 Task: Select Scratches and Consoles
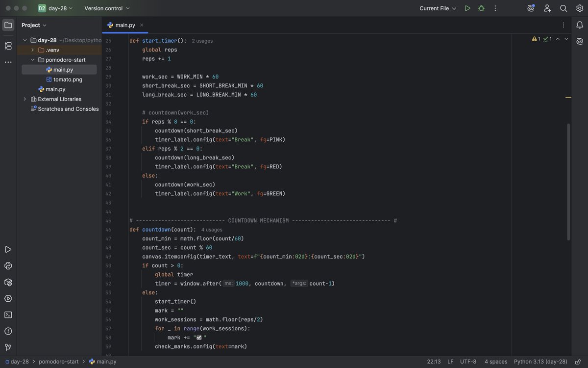tap(64, 109)
